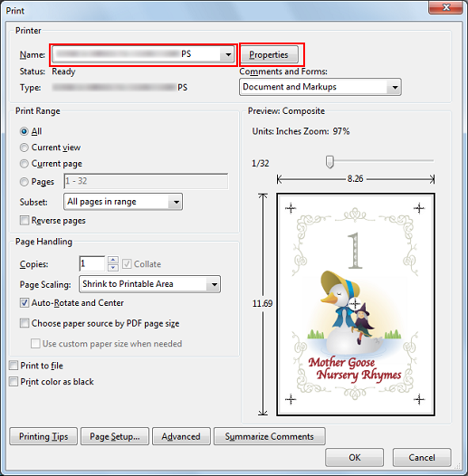Decrease copies with the down arrow
Screen dimensions: 468x476
(x=113, y=268)
